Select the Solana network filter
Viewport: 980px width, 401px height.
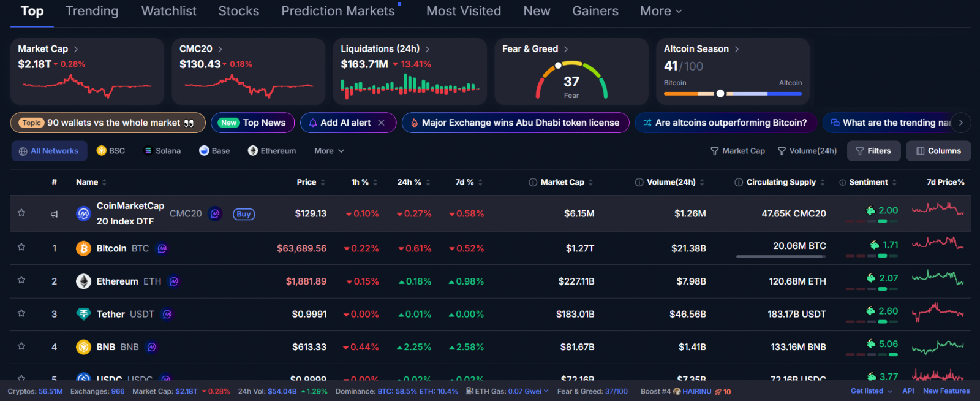click(162, 151)
